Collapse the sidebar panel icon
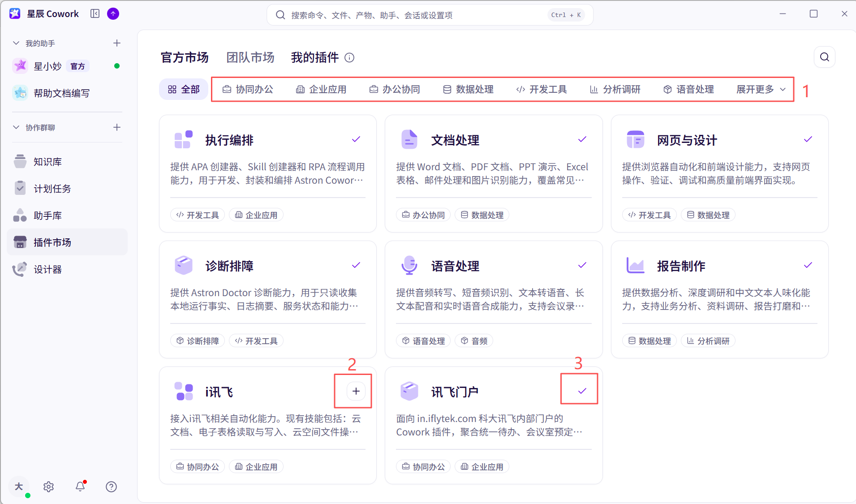Viewport: 856px width, 504px height. tap(95, 14)
